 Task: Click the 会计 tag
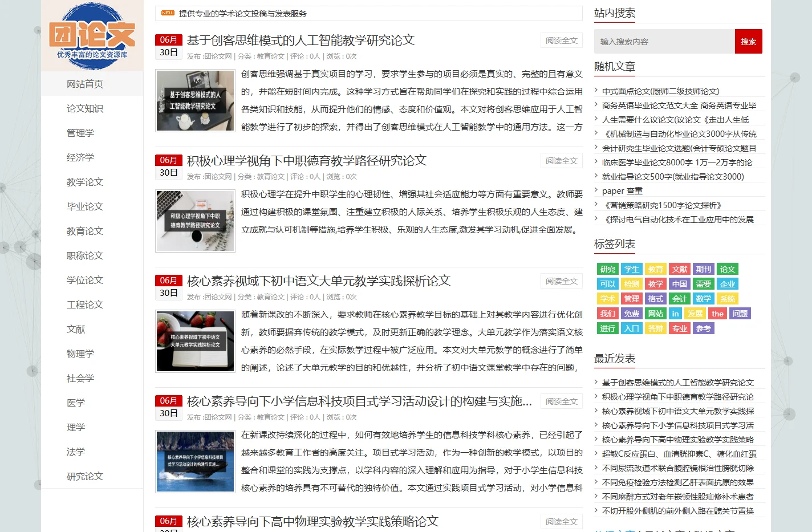(x=680, y=299)
